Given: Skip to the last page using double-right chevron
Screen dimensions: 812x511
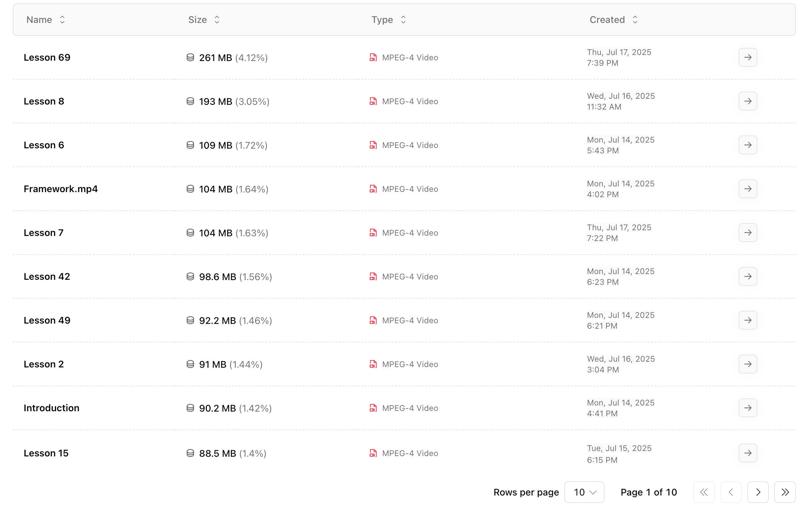Looking at the screenshot, I should coord(785,492).
